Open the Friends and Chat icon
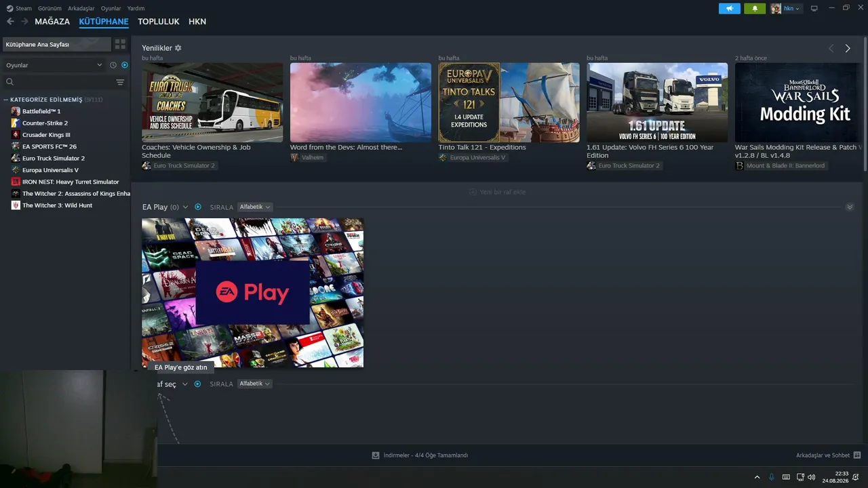 coord(857,455)
